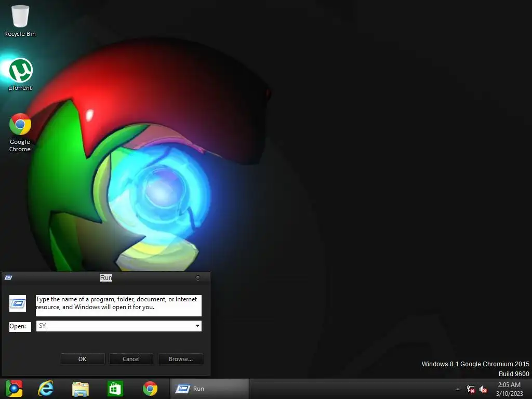Click the large Run icon inside the dialog
The image size is (532, 399).
18,303
